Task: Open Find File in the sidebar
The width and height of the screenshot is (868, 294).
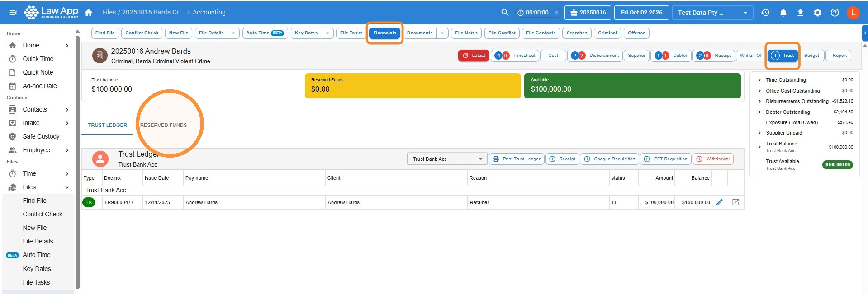Action: 35,201
